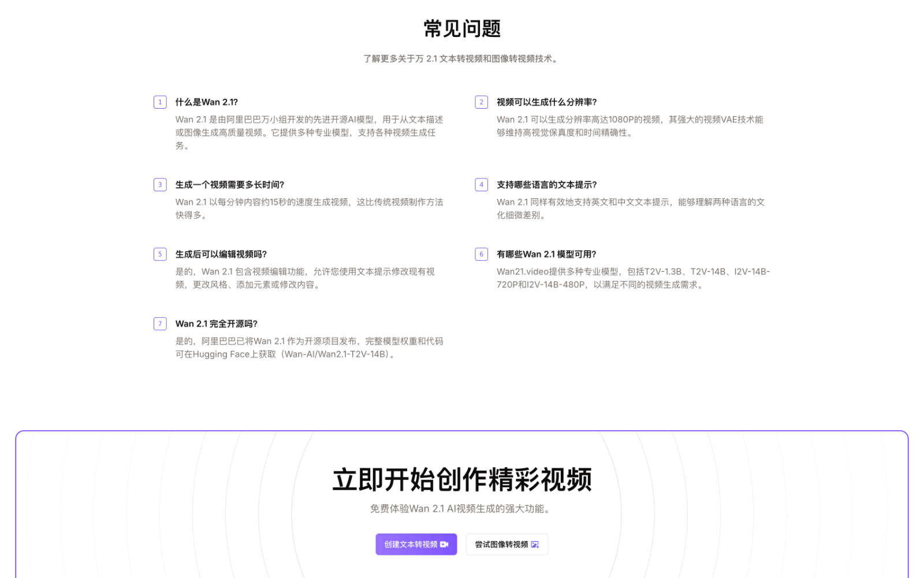Viewport: 924px width, 578px height.
Task: Click answer mentioning Hugging Face
Action: click(x=310, y=348)
